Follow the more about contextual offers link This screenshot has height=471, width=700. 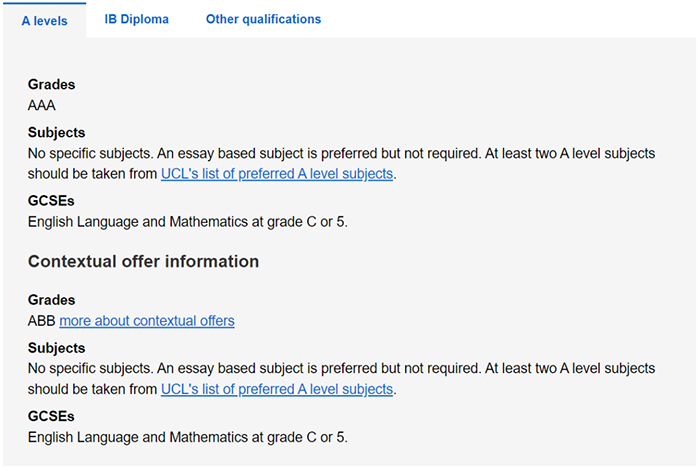point(147,321)
